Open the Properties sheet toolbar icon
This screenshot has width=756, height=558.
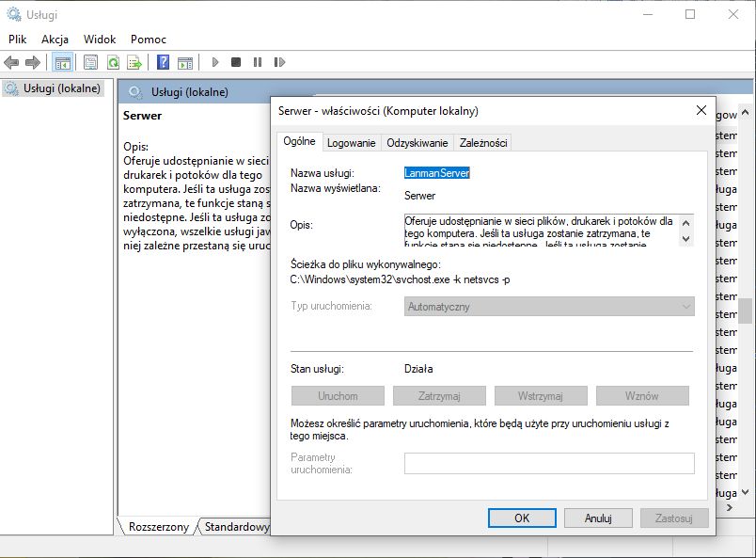[x=90, y=62]
